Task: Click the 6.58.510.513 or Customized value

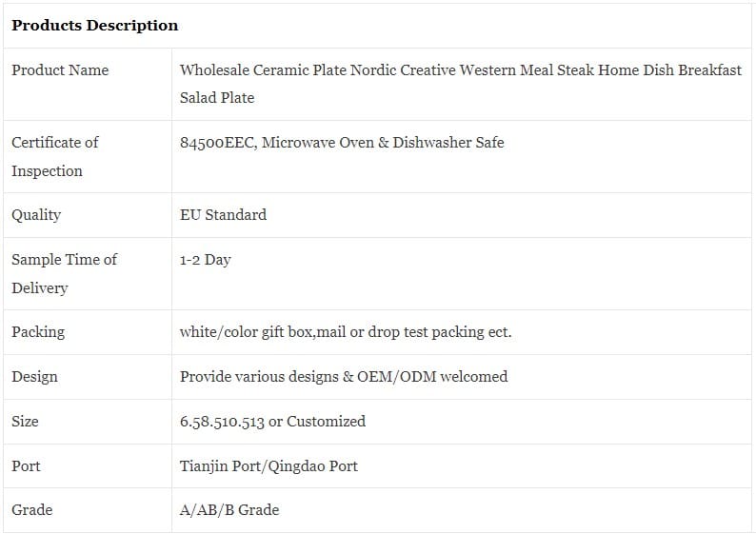Action: tap(272, 421)
